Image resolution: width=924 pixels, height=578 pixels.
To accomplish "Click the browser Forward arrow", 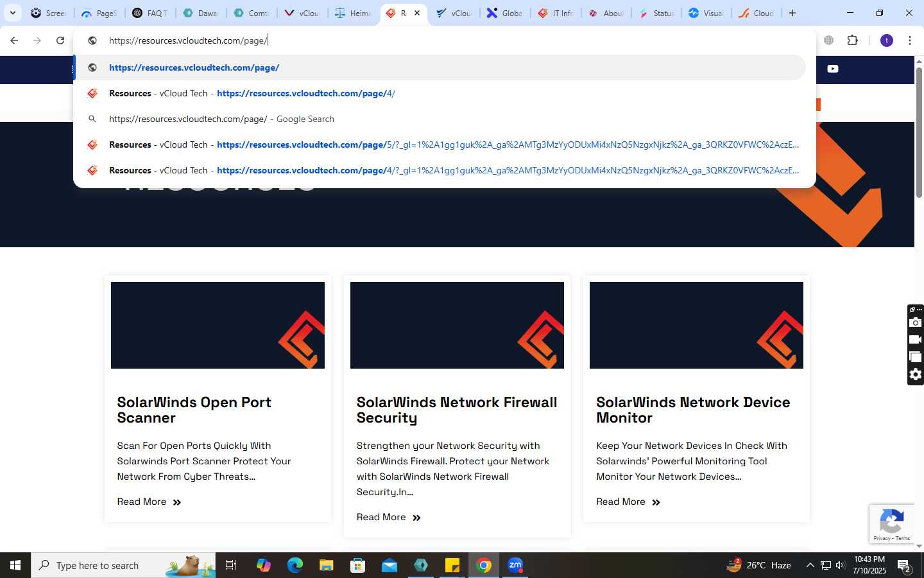I will (37, 40).
